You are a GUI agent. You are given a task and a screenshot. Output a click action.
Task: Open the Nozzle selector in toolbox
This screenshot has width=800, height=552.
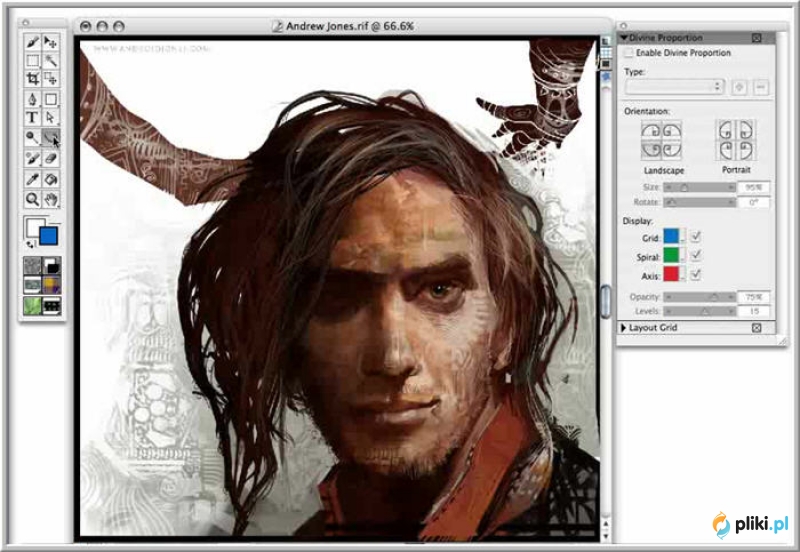[52, 305]
